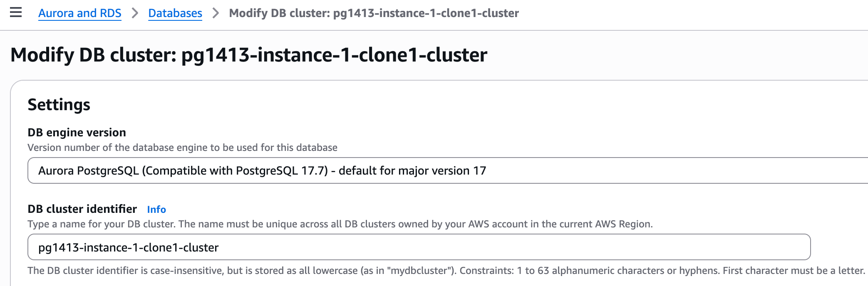Open the side navigation hamburger menu

(16, 13)
